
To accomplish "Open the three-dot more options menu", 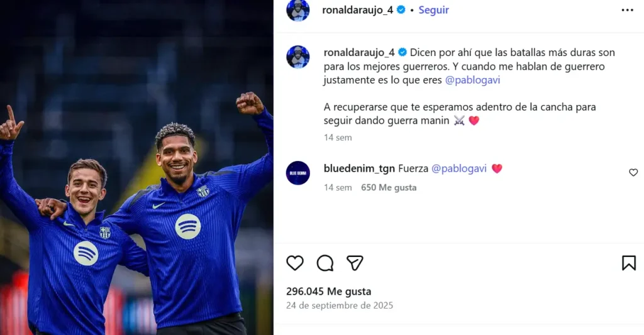I will [627, 10].
